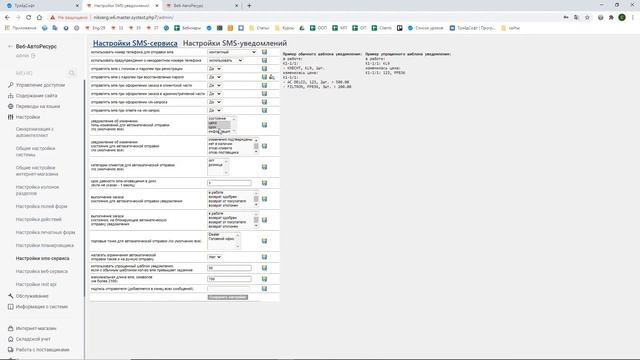Open new browser tab with plus button

pyautogui.click(x=249, y=6)
